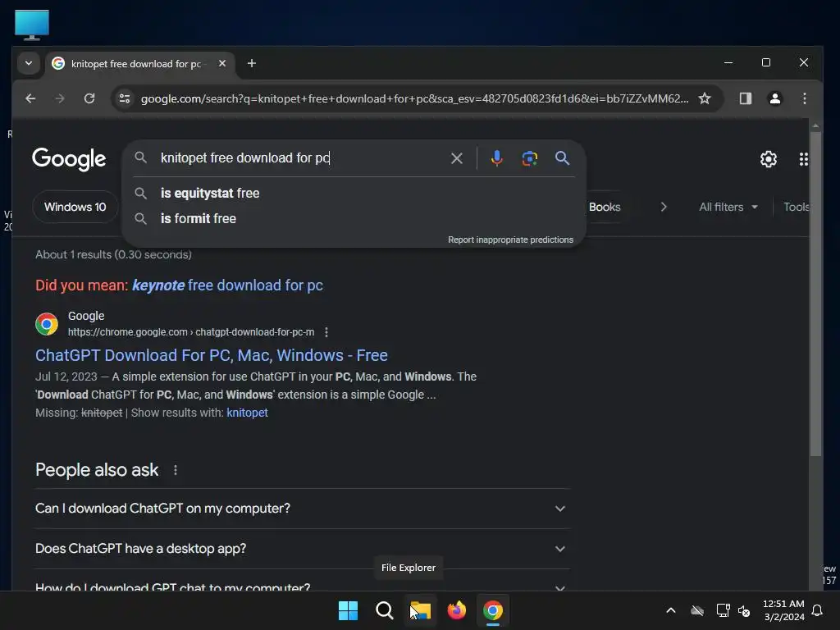This screenshot has height=630, width=840.
Task: Click chrome.google.com result URL
Action: click(190, 332)
